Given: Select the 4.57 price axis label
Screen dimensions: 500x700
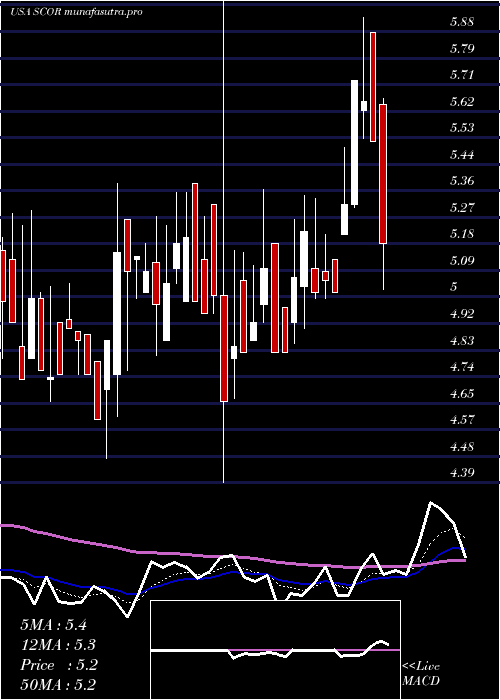Looking at the screenshot, I should (x=462, y=420).
